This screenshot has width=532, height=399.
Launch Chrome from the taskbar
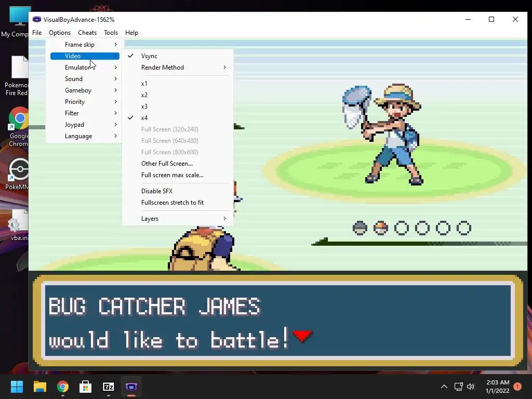(x=63, y=387)
